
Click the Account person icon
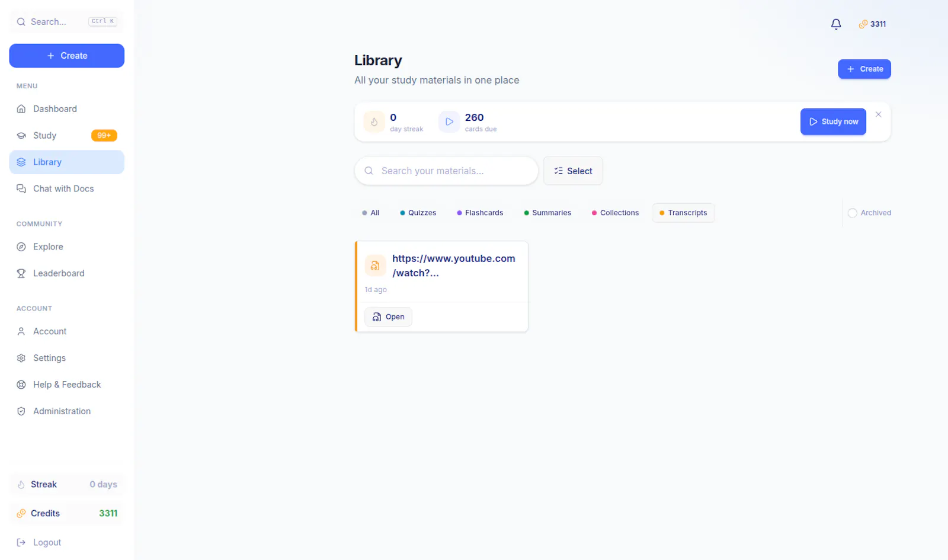tap(21, 332)
